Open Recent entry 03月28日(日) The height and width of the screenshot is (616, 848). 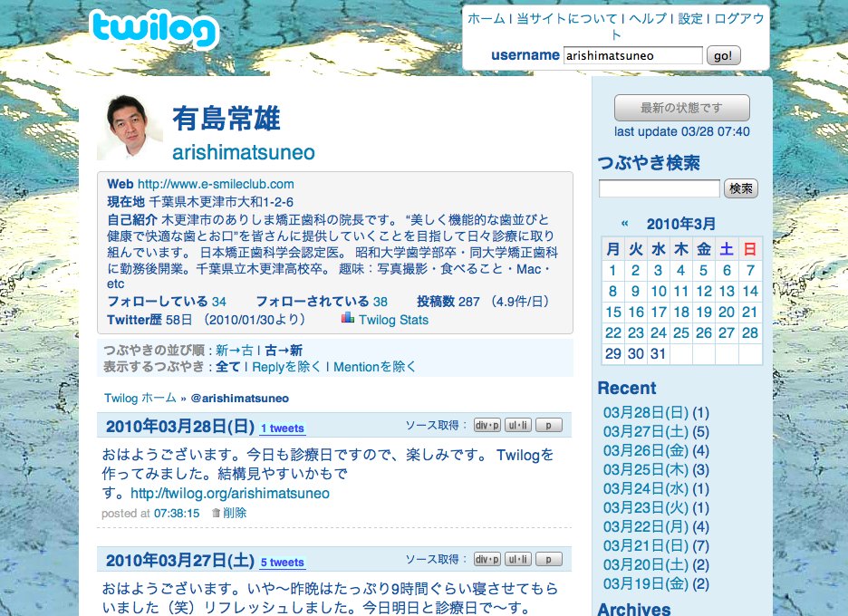pos(646,413)
